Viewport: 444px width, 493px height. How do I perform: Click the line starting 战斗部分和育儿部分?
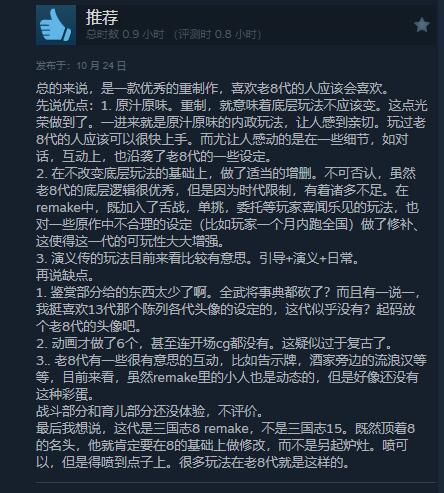pos(150,411)
